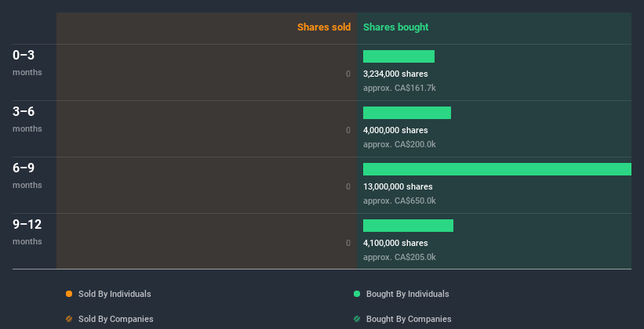
Task: Click the 13,000,000 shares value
Action: pyautogui.click(x=398, y=186)
